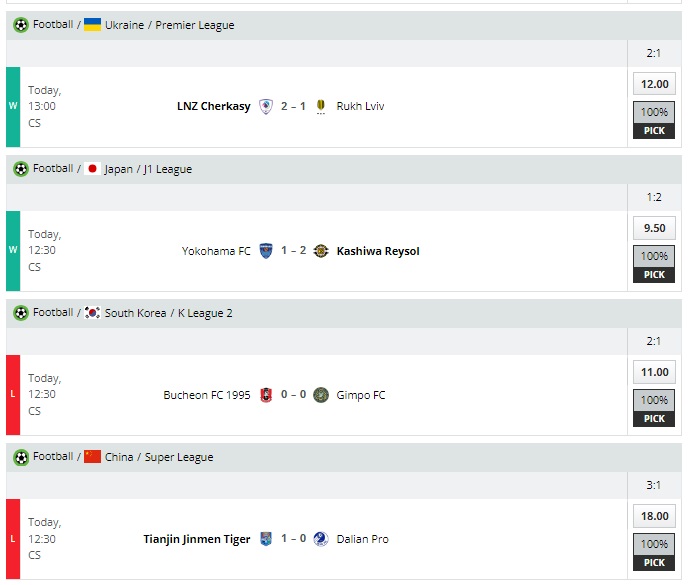689x585 pixels.
Task: Click the Tianjin Jinmen Tiger crest
Action: pos(266,539)
